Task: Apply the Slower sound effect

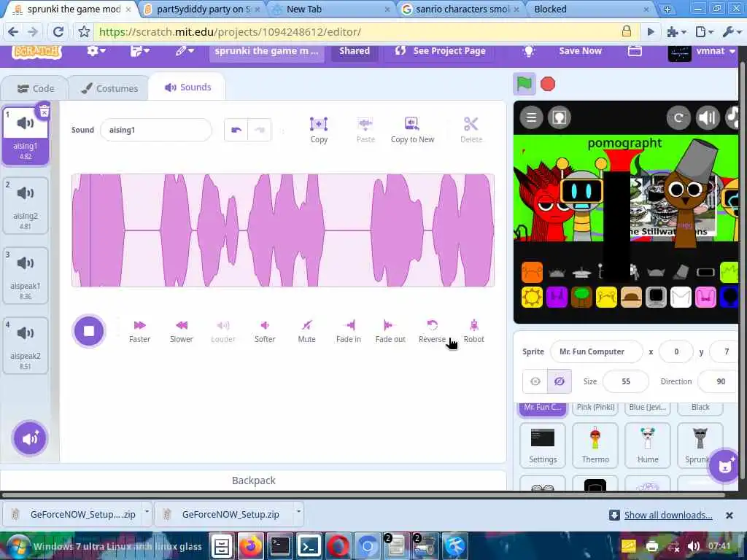Action: (182, 331)
